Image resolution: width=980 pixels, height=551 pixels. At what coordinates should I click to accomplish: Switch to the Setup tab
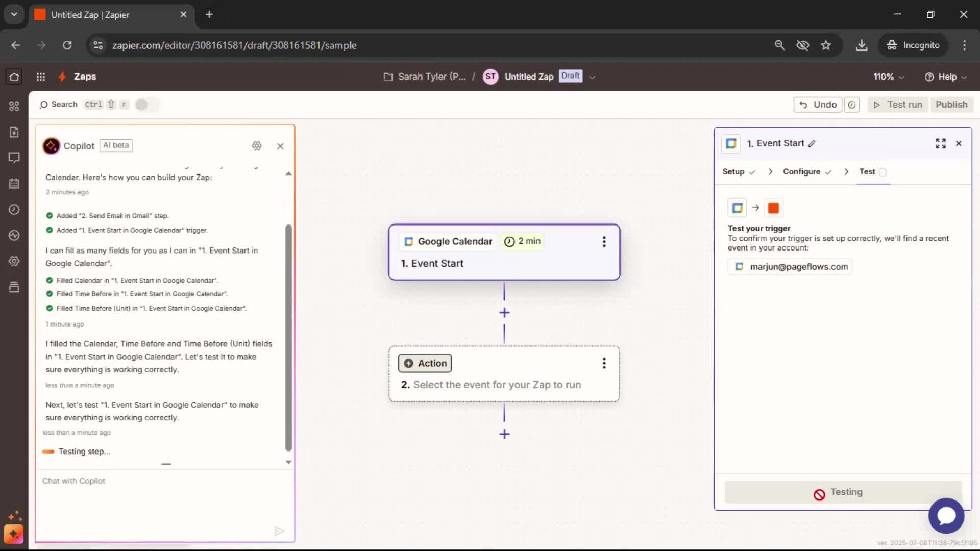pos(739,172)
